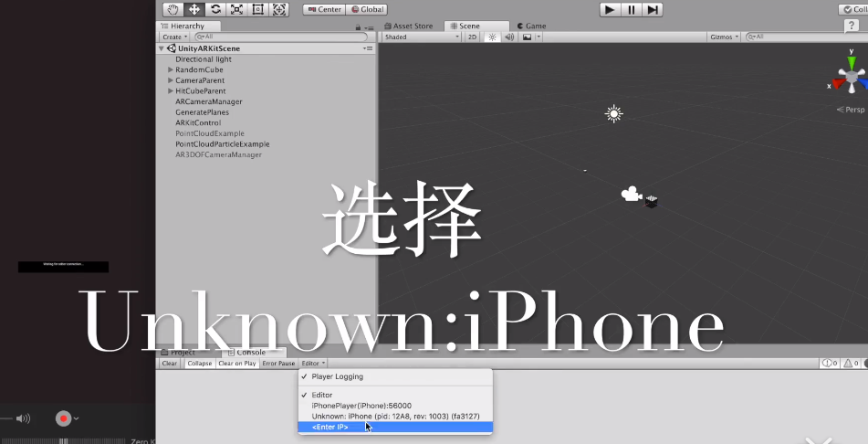Image resolution: width=868 pixels, height=444 pixels.
Task: Toggle Global handle rotation button
Action: click(x=367, y=9)
